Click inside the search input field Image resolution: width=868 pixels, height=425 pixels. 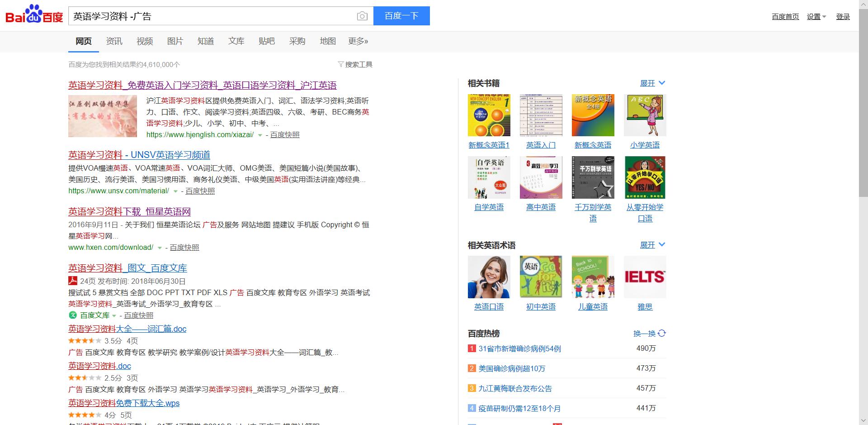(203, 15)
